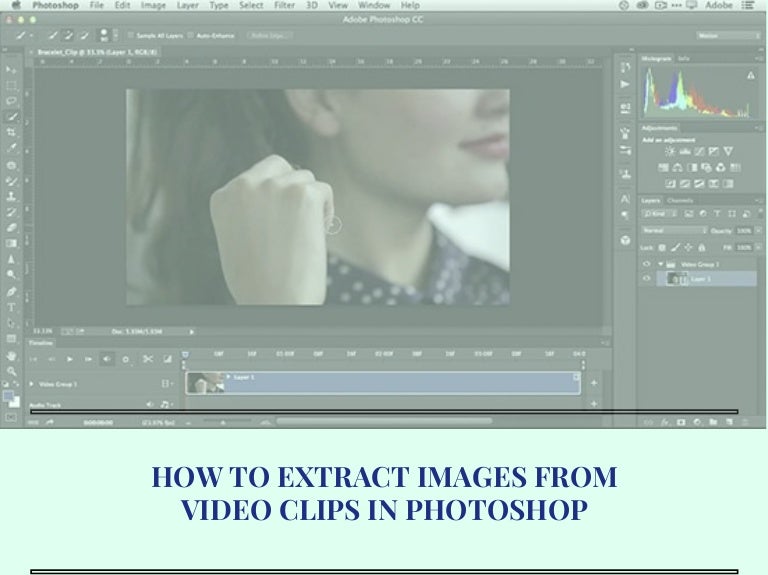Open the Motion workspace dropdown
Viewport: 768px width, 575px height.
(728, 35)
